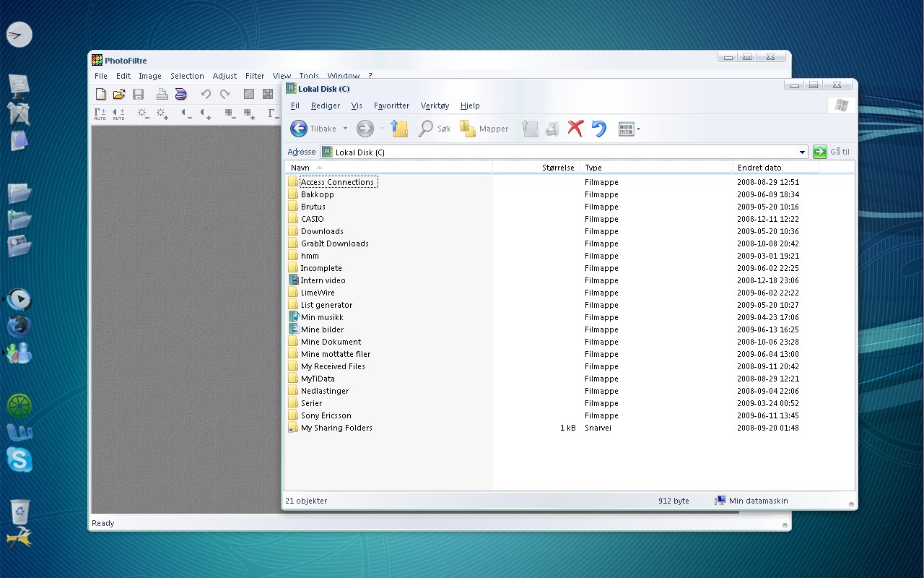Select the Access Connections folder

(332, 182)
